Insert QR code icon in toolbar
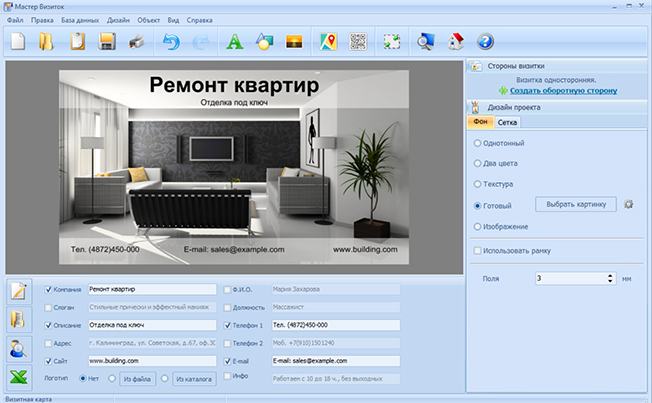 click(x=358, y=42)
